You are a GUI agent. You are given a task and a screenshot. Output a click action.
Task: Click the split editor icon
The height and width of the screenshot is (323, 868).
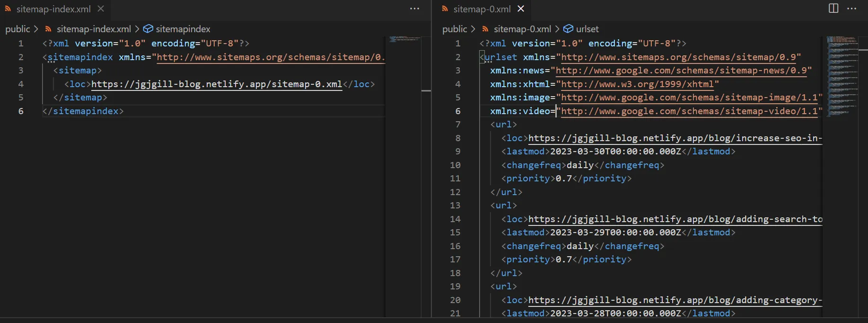833,9
